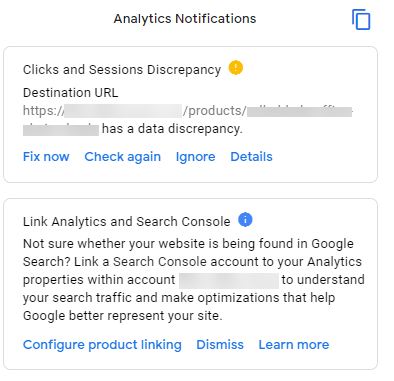Viewport: 394px width, 381px height.
Task: Click the copy notifications icon
Action: [x=361, y=19]
